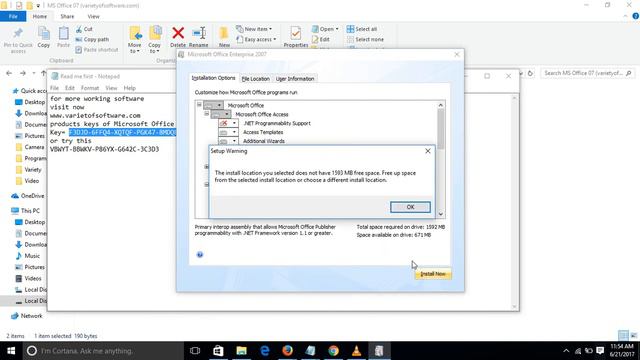Click Select all in ribbon
The image size is (640, 360).
pos(362,29)
